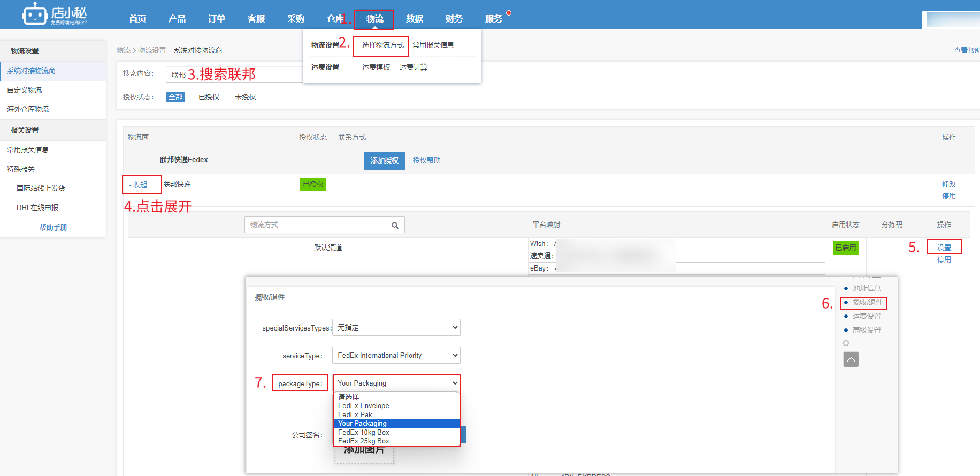Click 停用 for 默认渠道

(944, 259)
